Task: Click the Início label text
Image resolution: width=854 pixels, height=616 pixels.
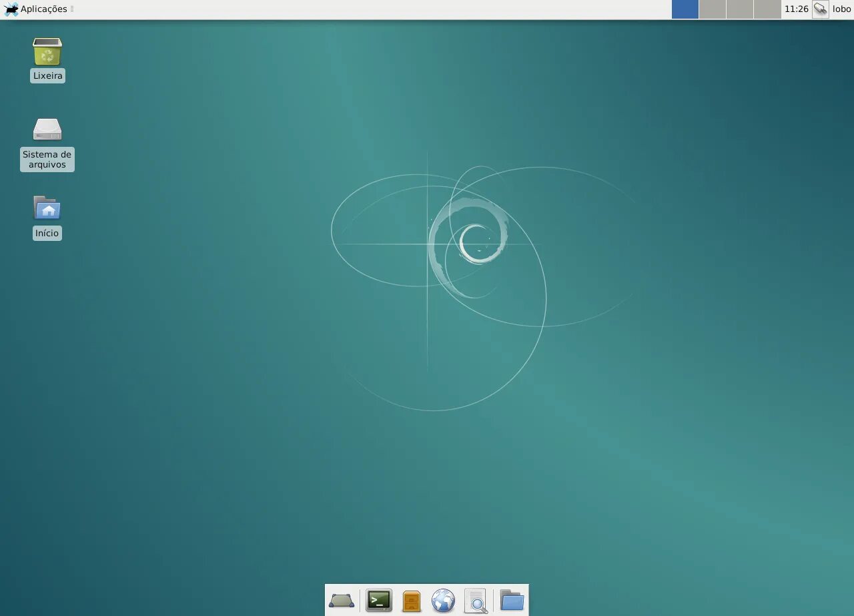Action: pos(47,234)
